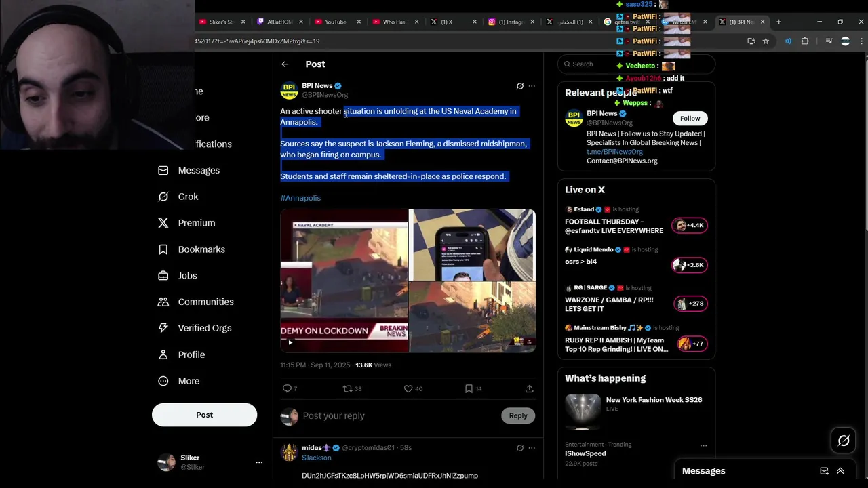Open WARZONE / GAMBA / RP stream
Screen dimensions: 868x488
tap(636, 300)
